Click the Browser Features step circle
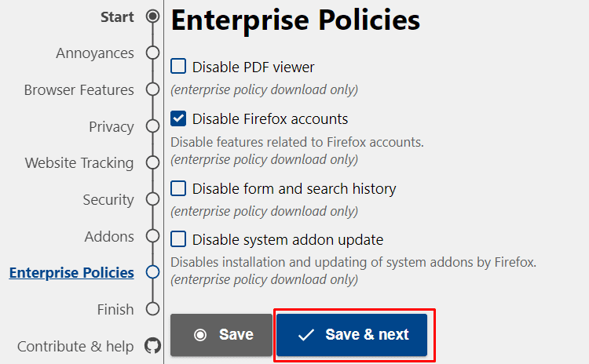589x364 pixels. (x=153, y=90)
